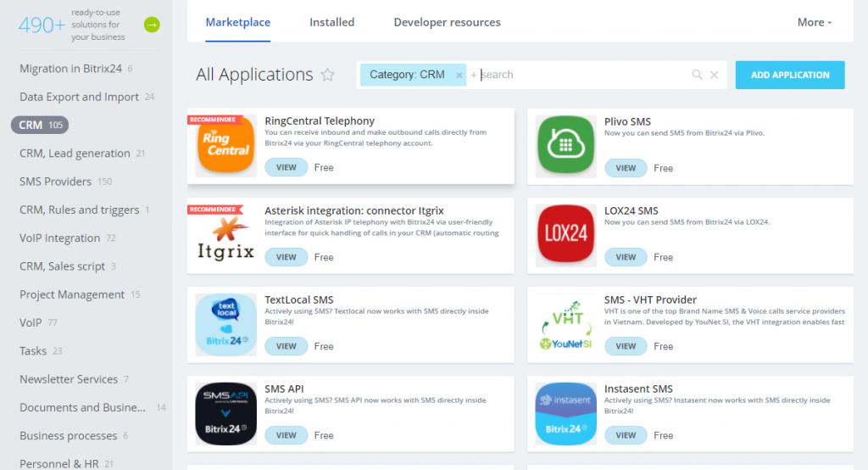
Task: View the Asterisk integration Itgrix app
Action: click(287, 257)
